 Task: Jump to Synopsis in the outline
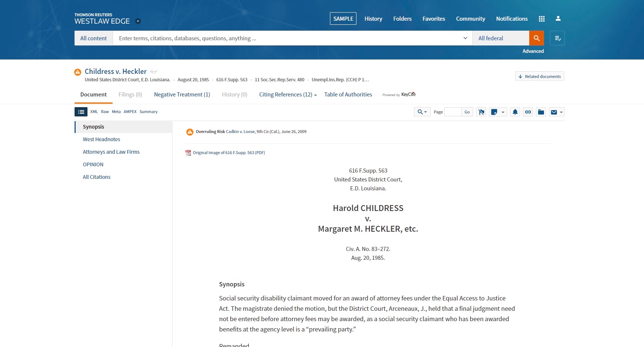tap(123, 127)
